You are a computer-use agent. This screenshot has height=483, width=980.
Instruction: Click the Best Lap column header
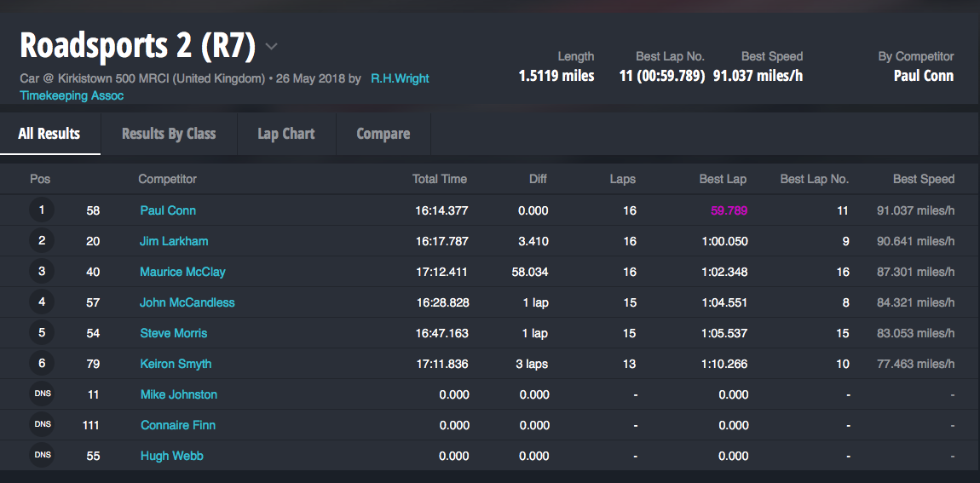pyautogui.click(x=723, y=179)
